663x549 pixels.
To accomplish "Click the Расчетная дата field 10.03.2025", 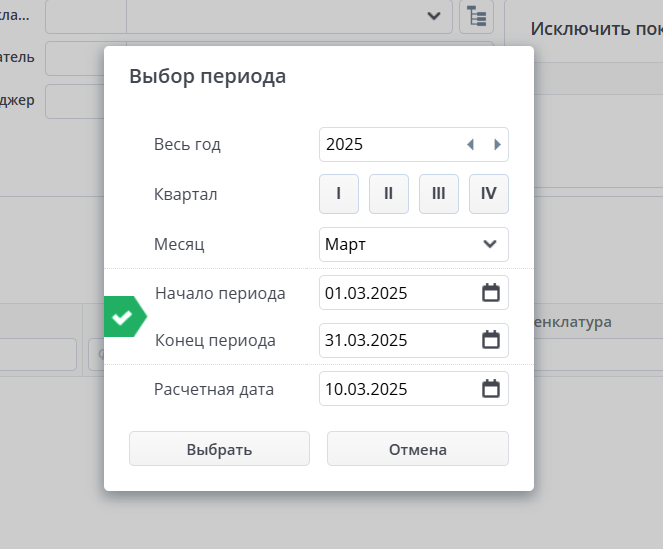I will point(395,389).
